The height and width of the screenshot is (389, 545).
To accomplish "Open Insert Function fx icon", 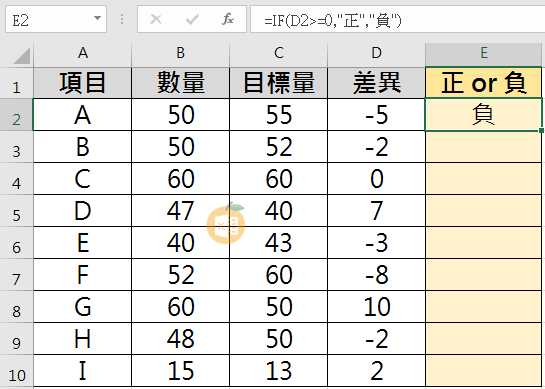I will point(228,19).
